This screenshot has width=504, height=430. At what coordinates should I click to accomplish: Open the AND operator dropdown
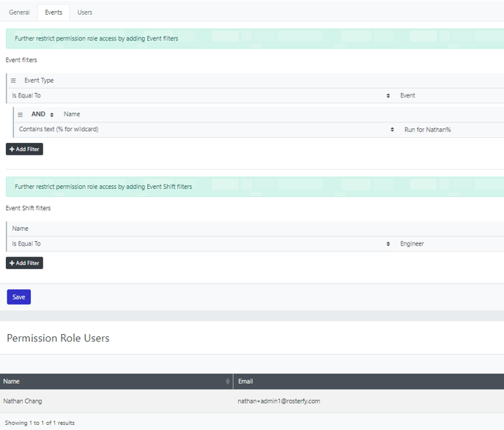(x=42, y=114)
